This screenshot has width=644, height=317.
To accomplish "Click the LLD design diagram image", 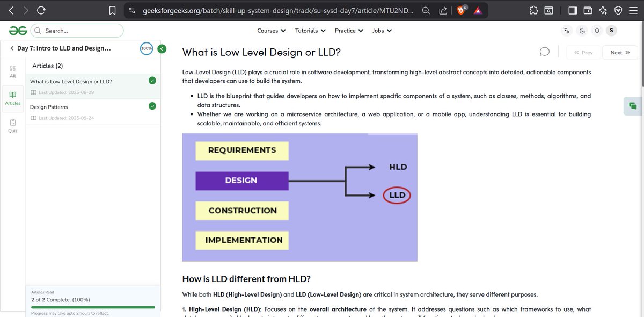I will (x=299, y=197).
